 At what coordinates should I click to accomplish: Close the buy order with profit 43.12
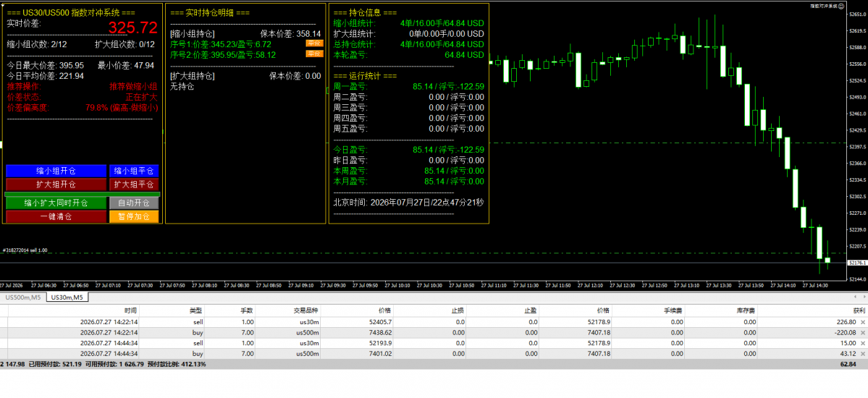pos(862,353)
